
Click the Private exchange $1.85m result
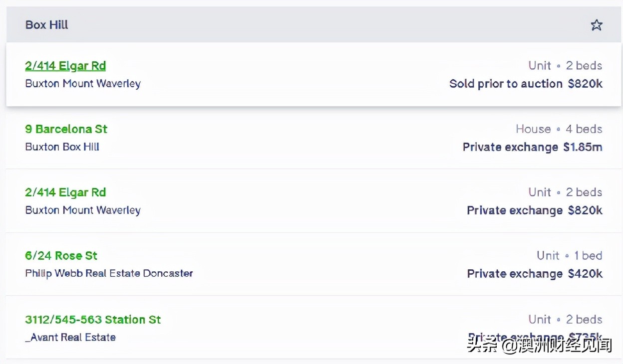click(x=532, y=147)
